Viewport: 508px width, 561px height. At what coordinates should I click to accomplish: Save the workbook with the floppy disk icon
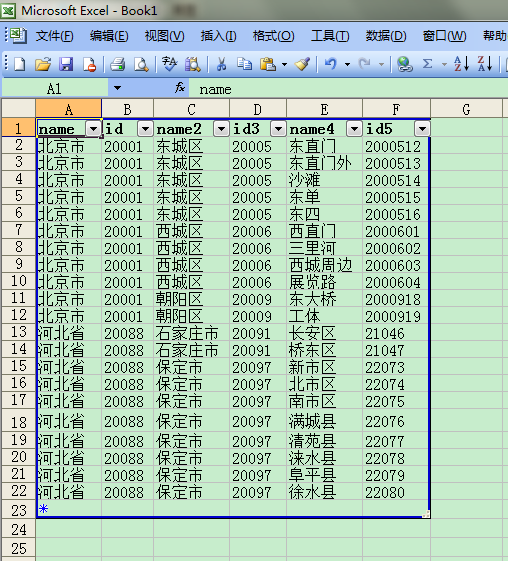[66, 64]
